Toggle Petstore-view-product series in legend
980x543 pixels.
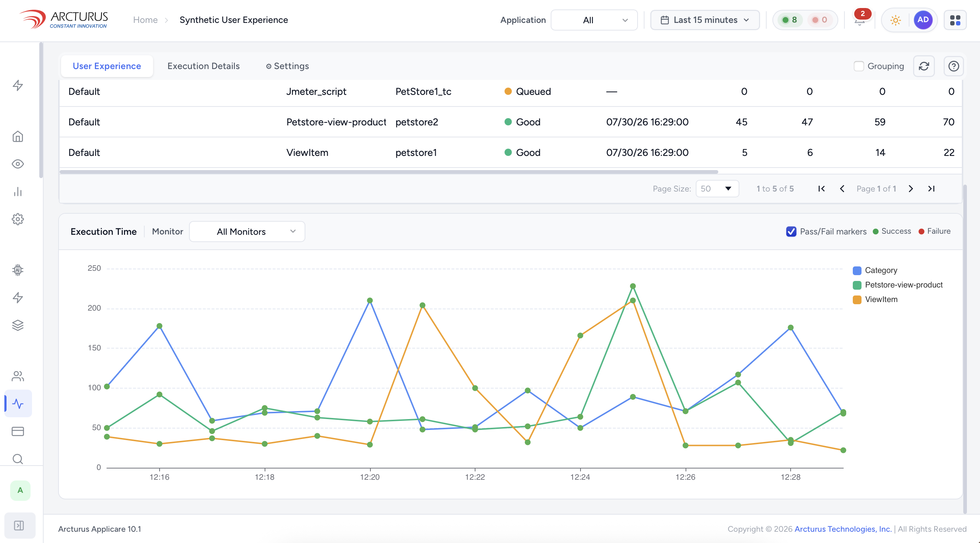(x=898, y=285)
